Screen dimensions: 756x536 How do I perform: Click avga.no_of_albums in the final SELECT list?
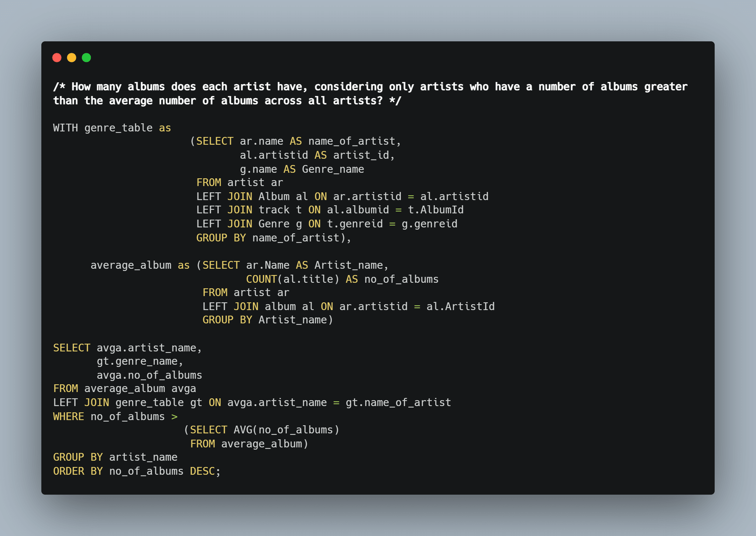pos(149,375)
